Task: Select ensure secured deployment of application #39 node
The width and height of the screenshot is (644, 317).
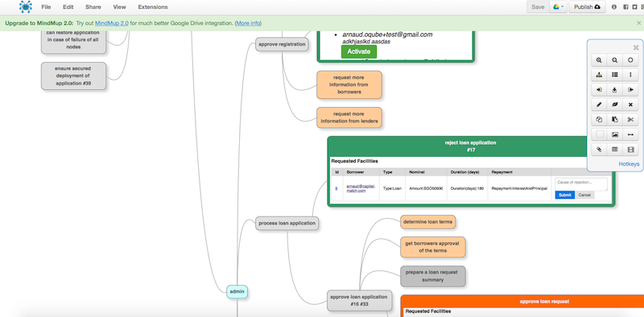Action: [x=73, y=76]
